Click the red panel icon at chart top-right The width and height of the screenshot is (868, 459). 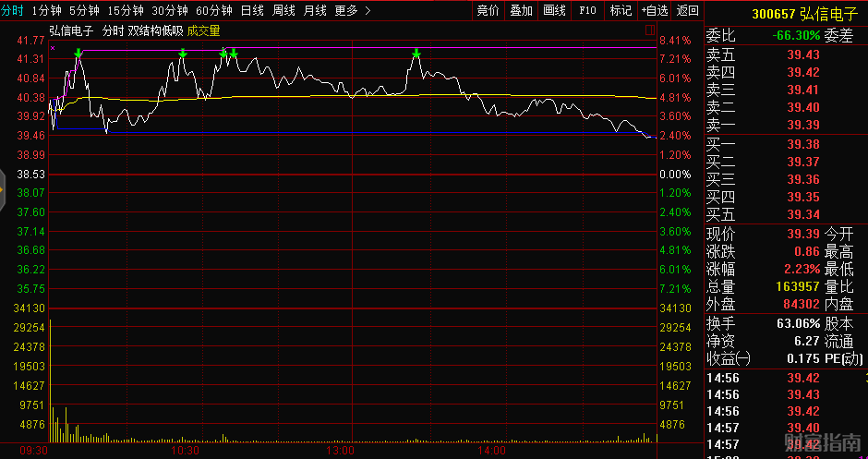point(650,30)
